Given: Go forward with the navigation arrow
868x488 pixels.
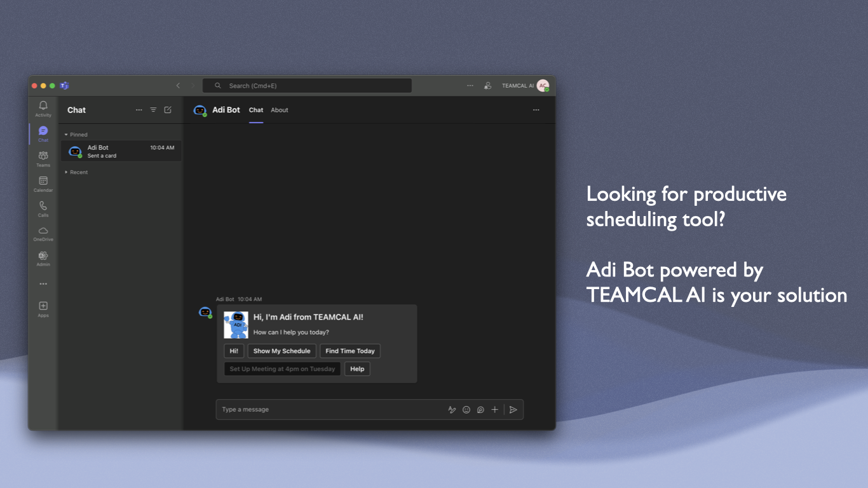Looking at the screenshot, I should [193, 86].
